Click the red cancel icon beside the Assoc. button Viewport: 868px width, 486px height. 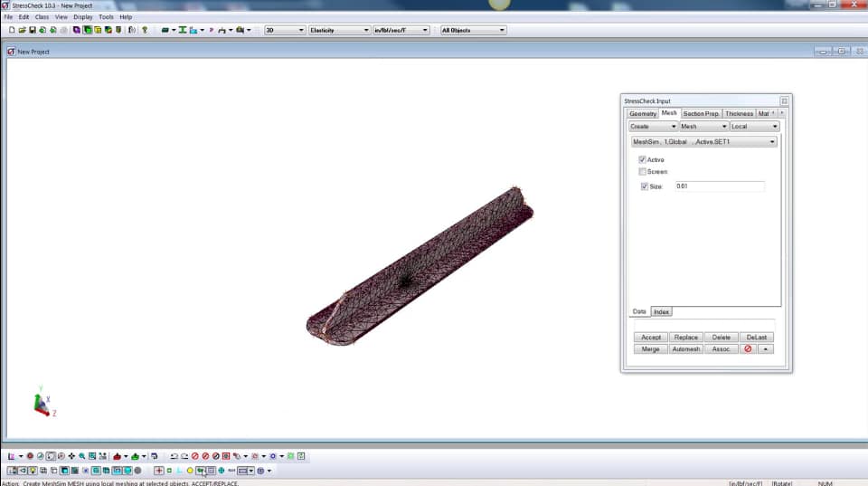[x=748, y=348]
